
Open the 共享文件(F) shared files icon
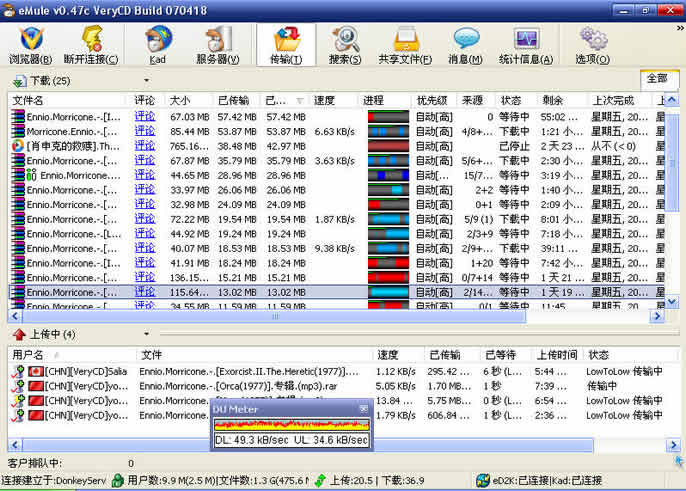pyautogui.click(x=405, y=45)
